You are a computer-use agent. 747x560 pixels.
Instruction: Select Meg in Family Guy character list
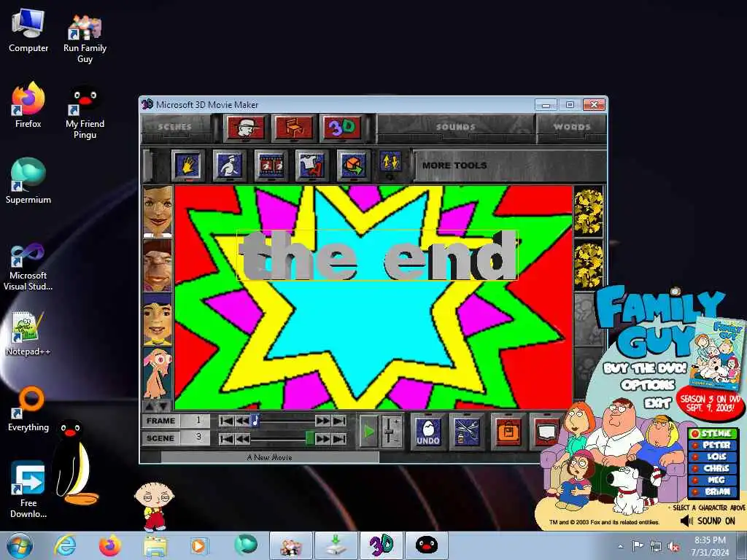(x=713, y=480)
